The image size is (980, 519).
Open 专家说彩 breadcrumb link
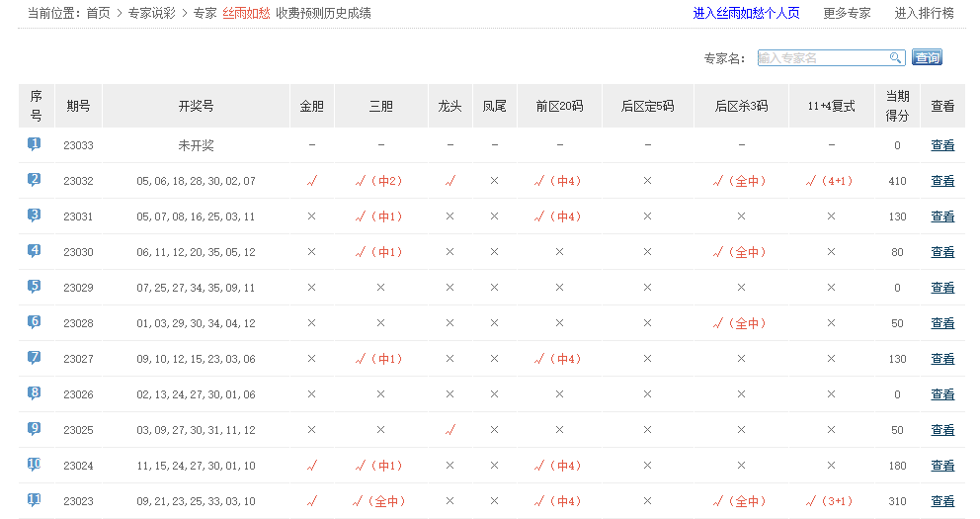152,13
